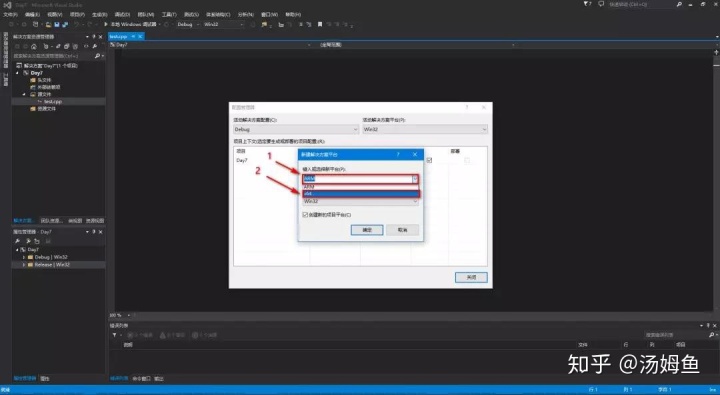Select 头文件 folder in Solution Explorer
The image size is (720, 395).
(x=44, y=80)
